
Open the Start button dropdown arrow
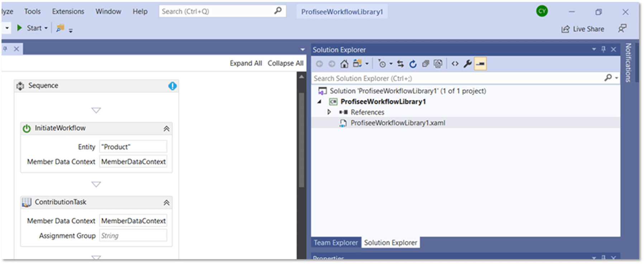pos(46,28)
